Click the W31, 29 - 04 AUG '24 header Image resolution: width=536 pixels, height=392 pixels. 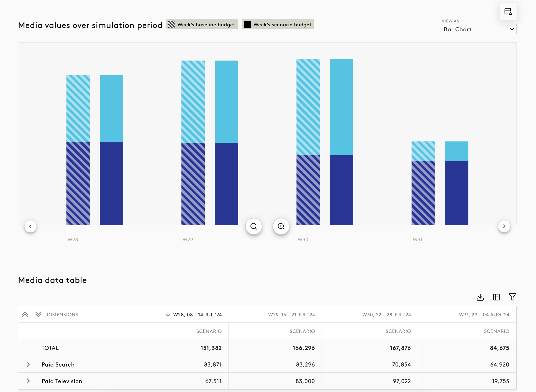coord(484,314)
